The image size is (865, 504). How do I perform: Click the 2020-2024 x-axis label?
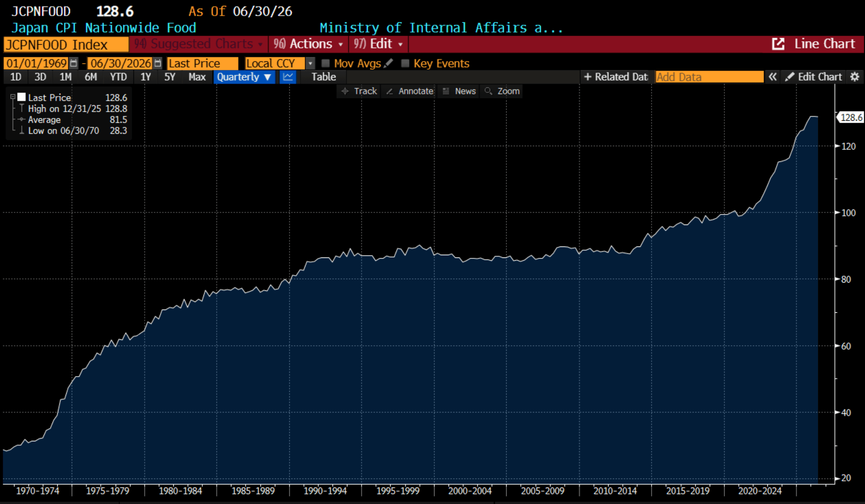click(760, 491)
